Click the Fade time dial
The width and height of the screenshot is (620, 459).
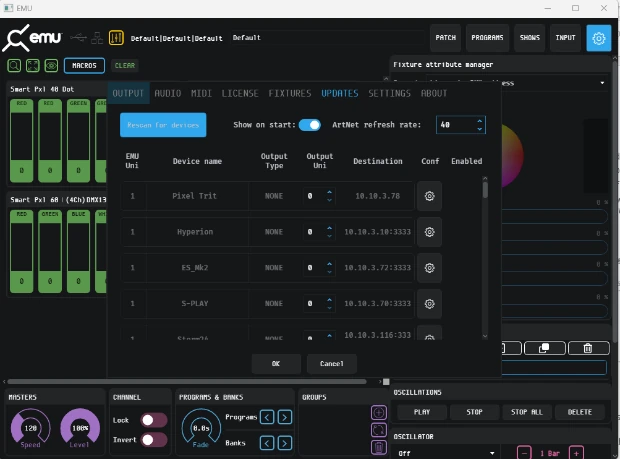point(201,428)
